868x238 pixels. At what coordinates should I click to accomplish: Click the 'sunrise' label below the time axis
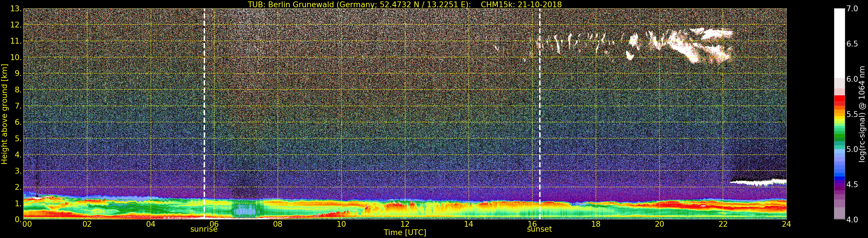pyautogui.click(x=204, y=229)
